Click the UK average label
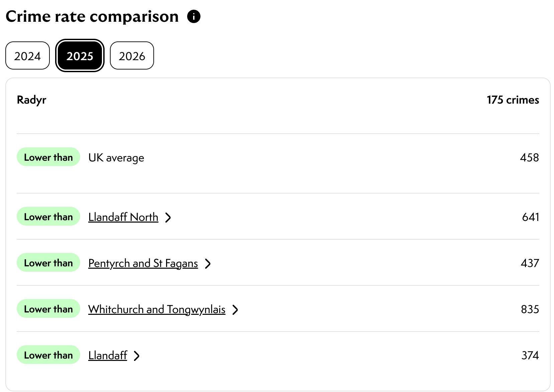This screenshot has width=554, height=392. pos(116,158)
